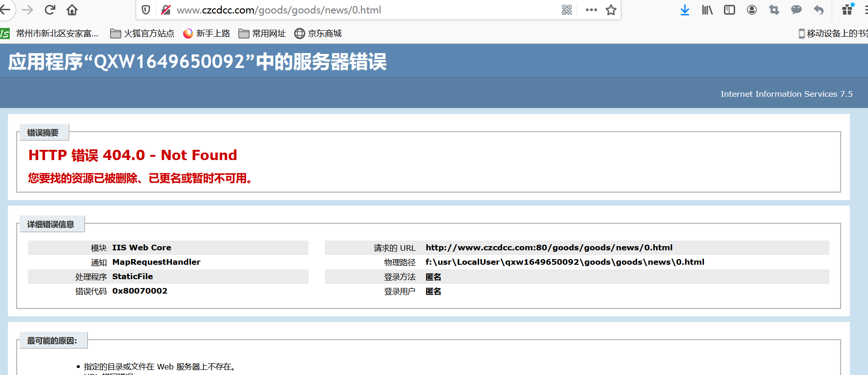Expand the 火狐官方站点 bookmark folder
Viewport: 868px width, 375px height.
pyautogui.click(x=142, y=33)
